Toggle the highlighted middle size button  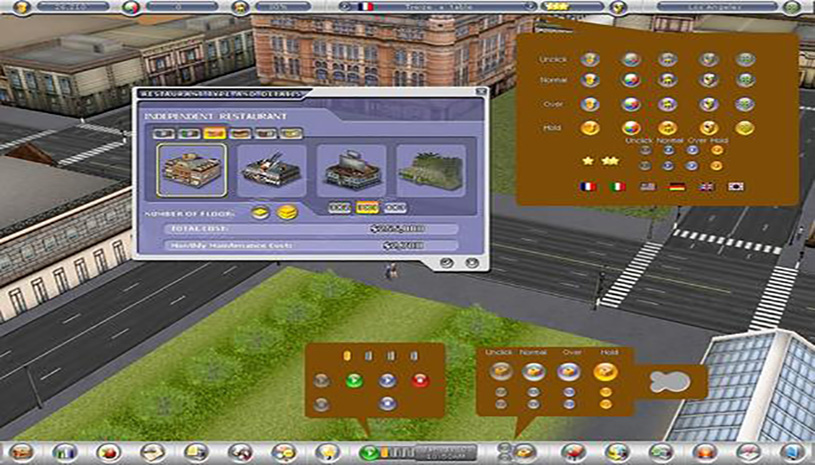(366, 206)
